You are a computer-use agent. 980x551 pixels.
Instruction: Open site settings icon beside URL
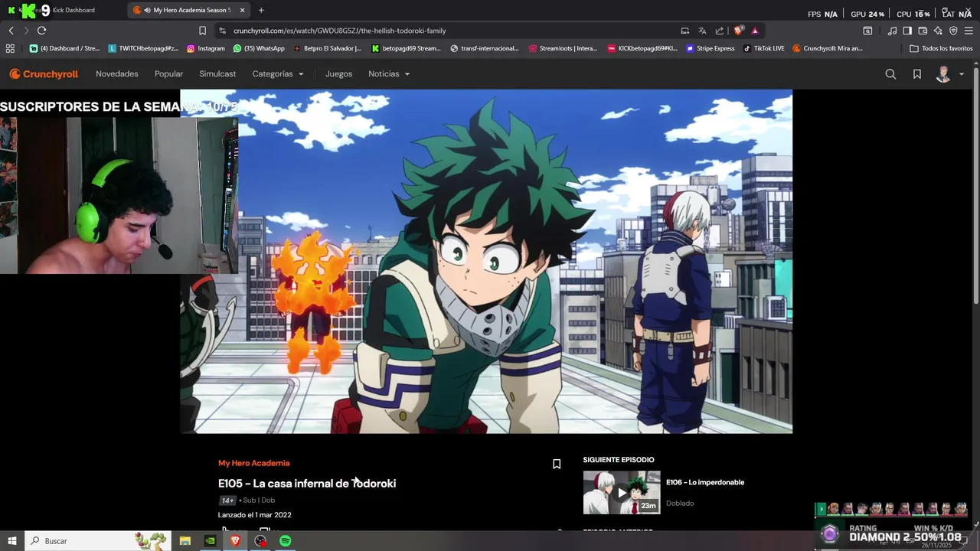(x=222, y=31)
